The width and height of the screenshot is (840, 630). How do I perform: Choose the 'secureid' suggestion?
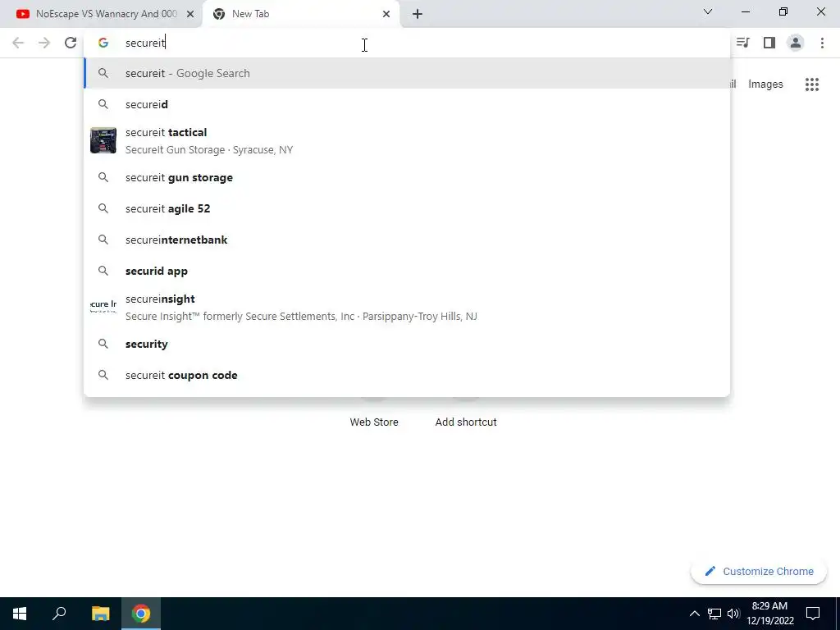(x=407, y=104)
